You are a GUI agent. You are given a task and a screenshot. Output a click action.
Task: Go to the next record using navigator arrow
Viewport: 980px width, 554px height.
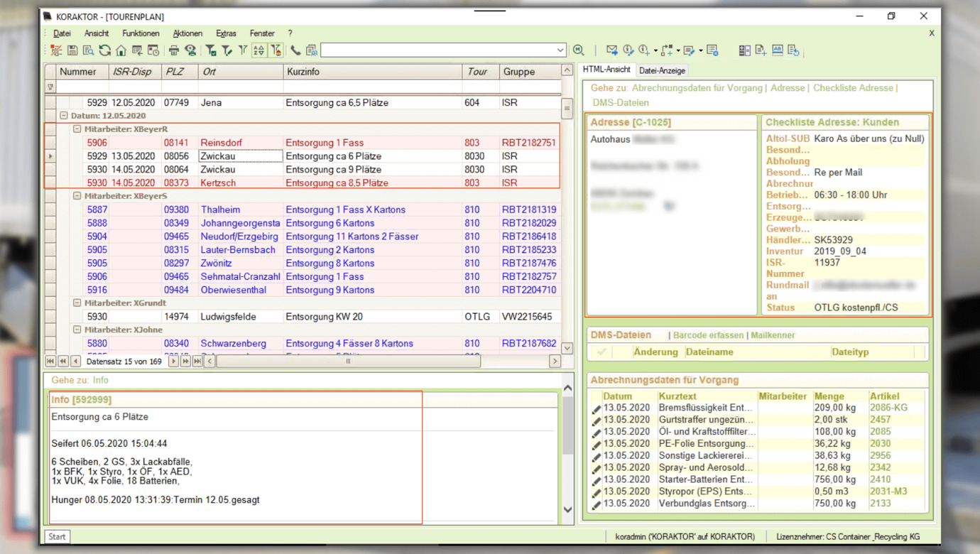173,362
